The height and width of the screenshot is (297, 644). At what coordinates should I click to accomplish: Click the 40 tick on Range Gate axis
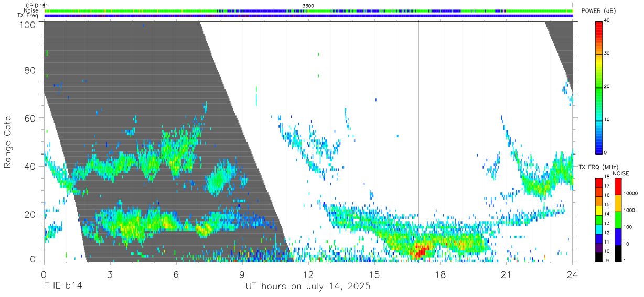29,166
